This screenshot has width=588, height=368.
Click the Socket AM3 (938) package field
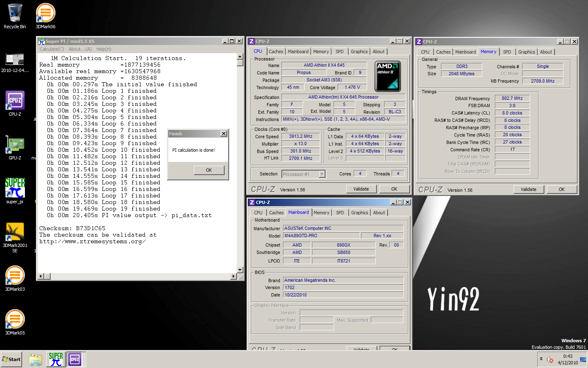point(324,80)
